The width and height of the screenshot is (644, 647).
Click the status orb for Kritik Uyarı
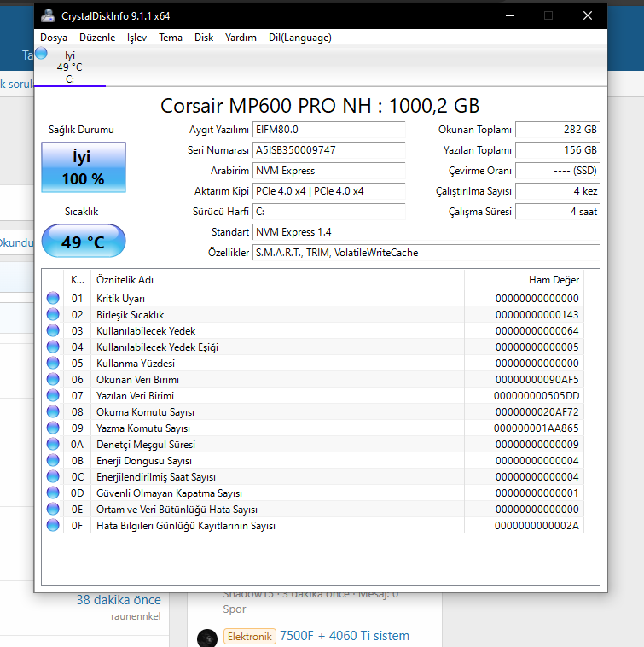pos(53,298)
